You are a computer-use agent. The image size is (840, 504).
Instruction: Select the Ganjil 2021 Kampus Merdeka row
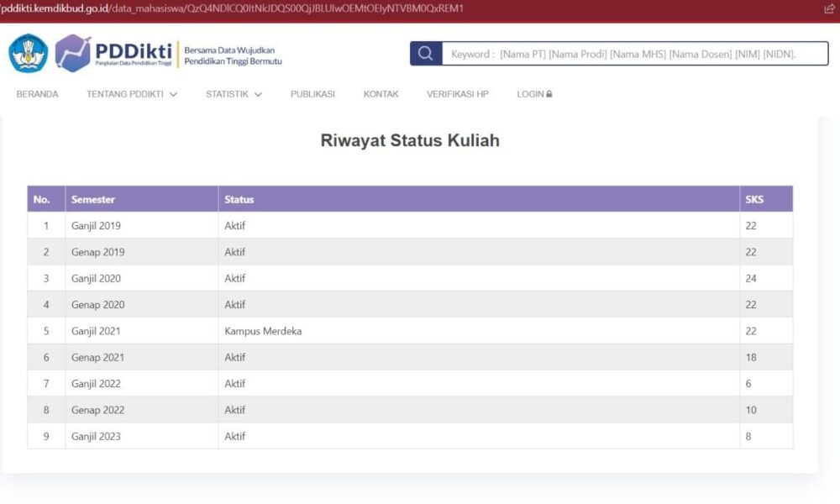pyautogui.click(x=263, y=331)
